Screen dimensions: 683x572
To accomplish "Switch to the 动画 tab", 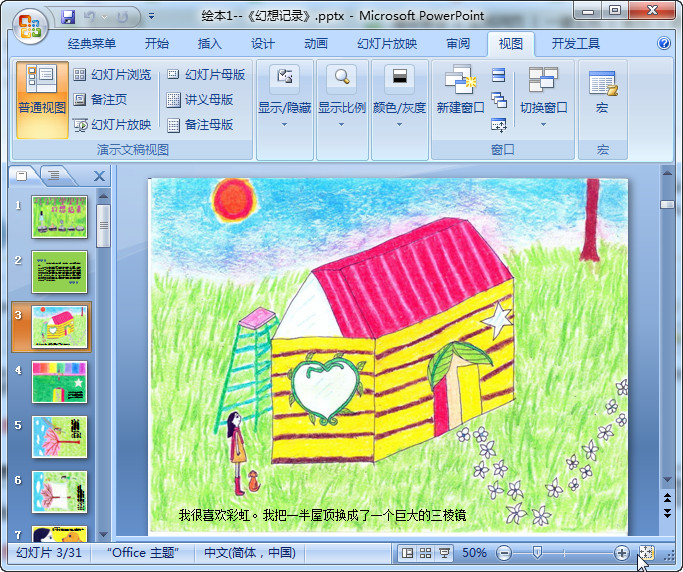I will 316,44.
